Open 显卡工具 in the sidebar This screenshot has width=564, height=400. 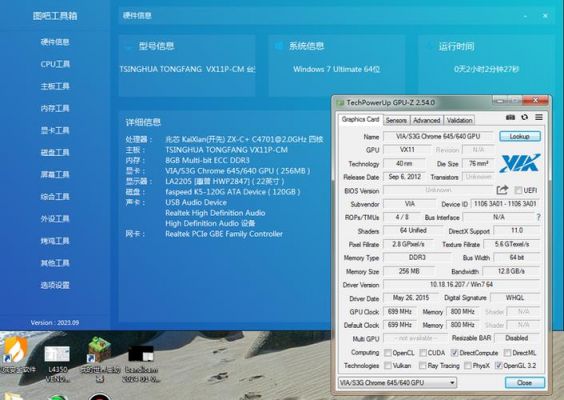(55, 131)
